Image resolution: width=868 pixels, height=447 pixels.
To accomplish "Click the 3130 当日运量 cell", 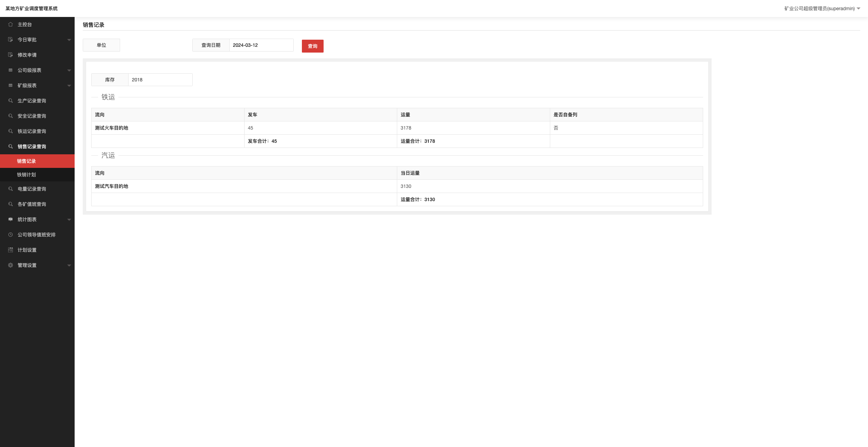I will [x=550, y=186].
